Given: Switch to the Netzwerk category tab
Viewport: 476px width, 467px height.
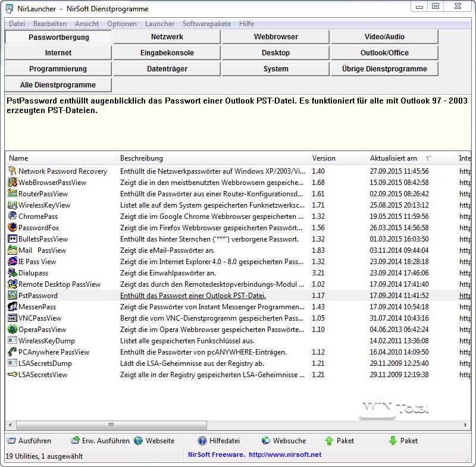Looking at the screenshot, I should point(167,37).
